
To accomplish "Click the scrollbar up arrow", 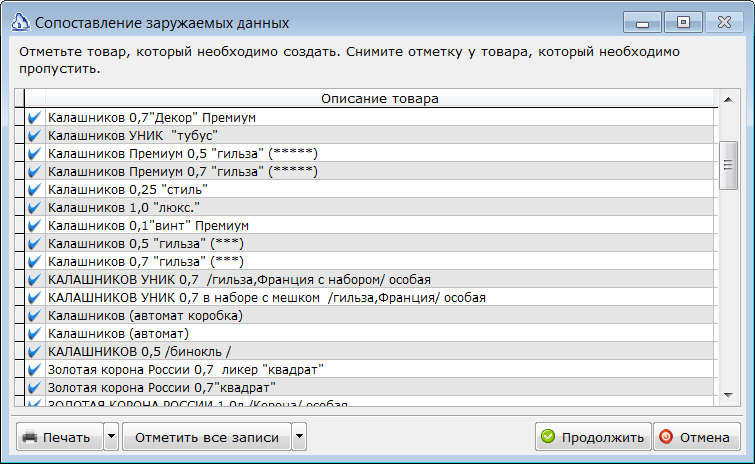I will pos(729,100).
